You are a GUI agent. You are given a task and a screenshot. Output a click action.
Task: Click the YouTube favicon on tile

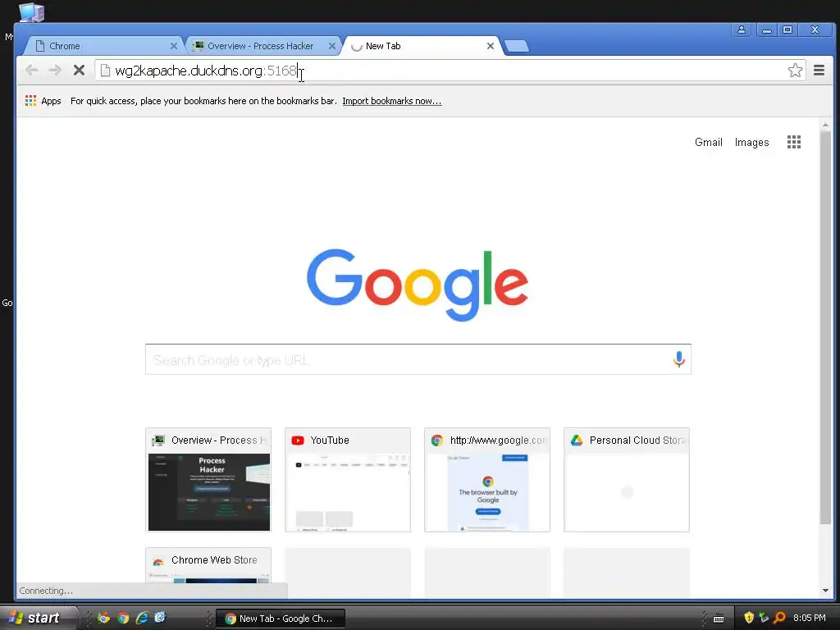[x=298, y=441]
